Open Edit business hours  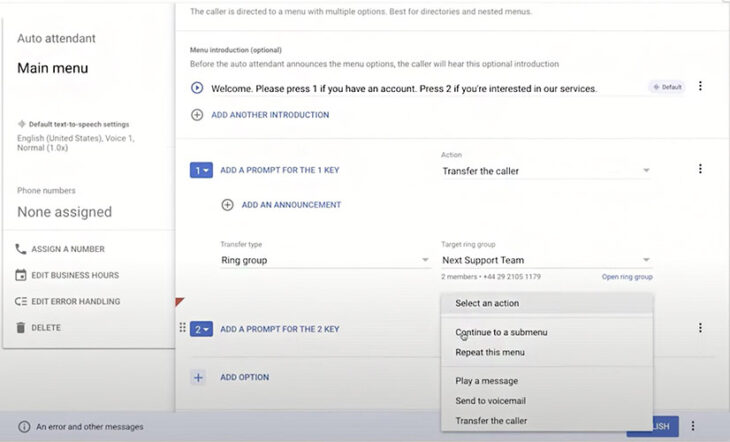coord(75,275)
